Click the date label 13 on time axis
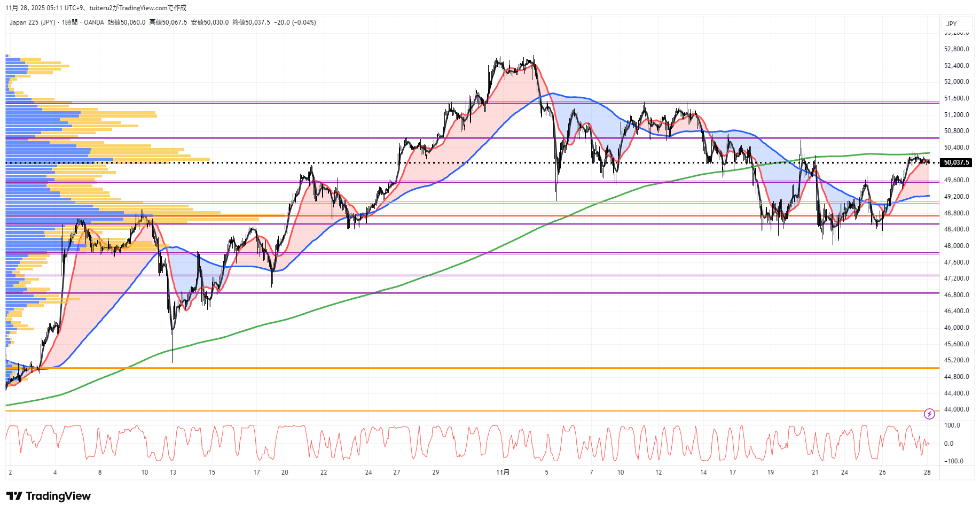The image size is (980, 512). [173, 472]
